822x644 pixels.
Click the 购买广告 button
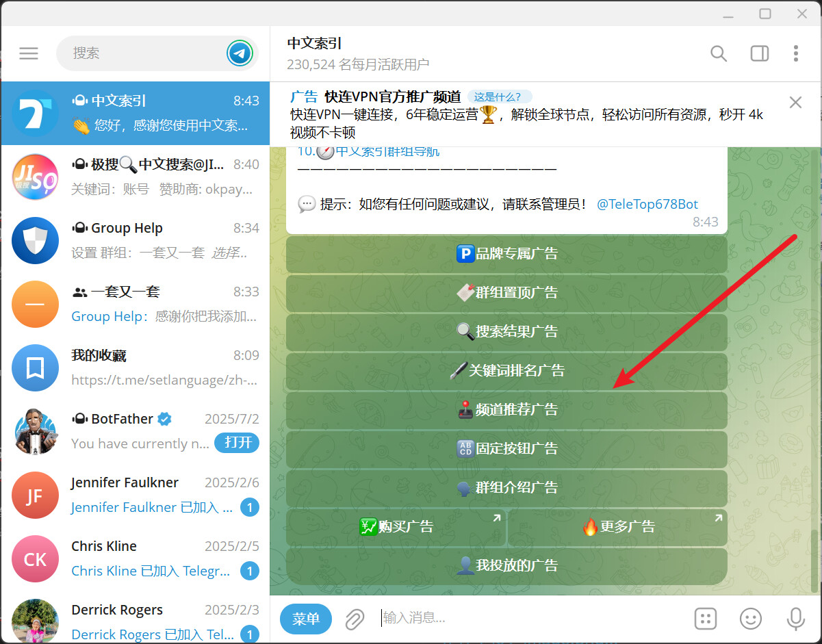click(x=396, y=527)
